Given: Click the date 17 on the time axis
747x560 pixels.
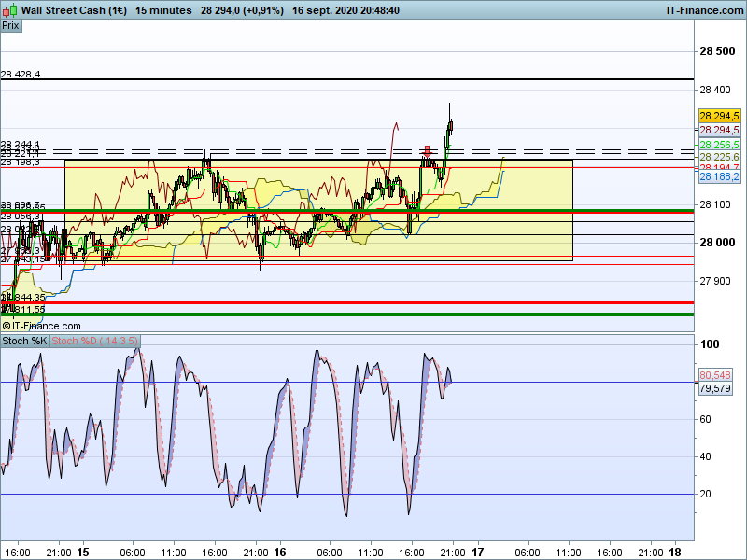Looking at the screenshot, I should (x=478, y=552).
